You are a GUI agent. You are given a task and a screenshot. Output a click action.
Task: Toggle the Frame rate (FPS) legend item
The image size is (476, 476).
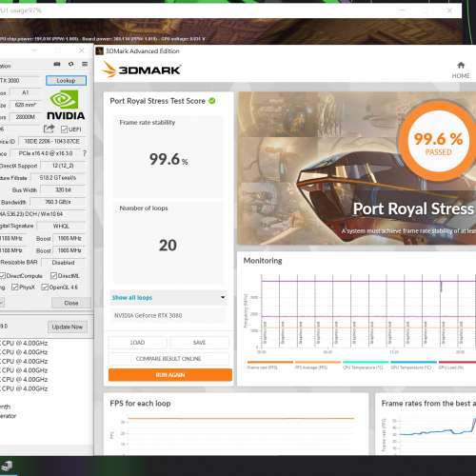[x=269, y=365]
